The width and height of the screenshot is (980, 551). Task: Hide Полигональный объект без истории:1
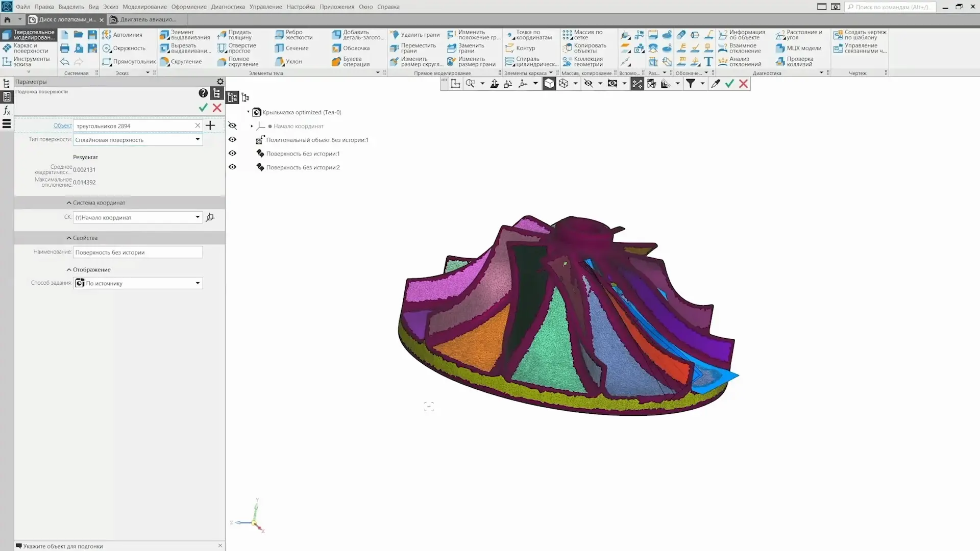tap(232, 140)
